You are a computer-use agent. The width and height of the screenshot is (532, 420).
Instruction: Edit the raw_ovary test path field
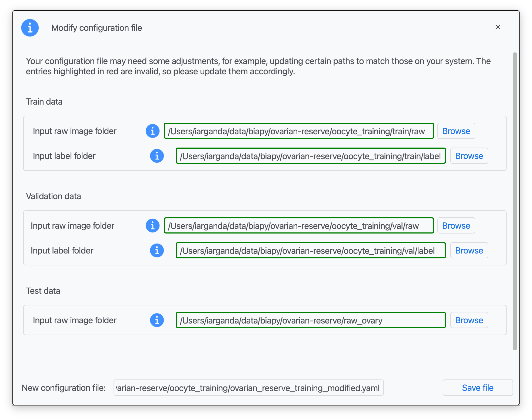click(x=311, y=320)
